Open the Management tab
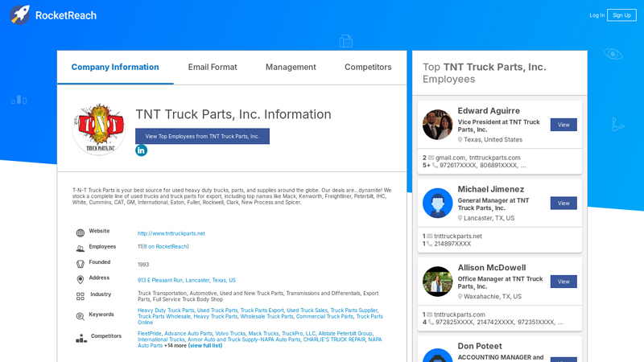Screen dimensions: 644x362 tap(291, 68)
